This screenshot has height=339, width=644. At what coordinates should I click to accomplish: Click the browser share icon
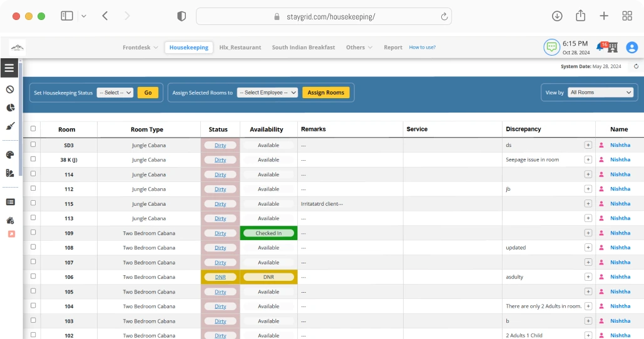point(580,16)
